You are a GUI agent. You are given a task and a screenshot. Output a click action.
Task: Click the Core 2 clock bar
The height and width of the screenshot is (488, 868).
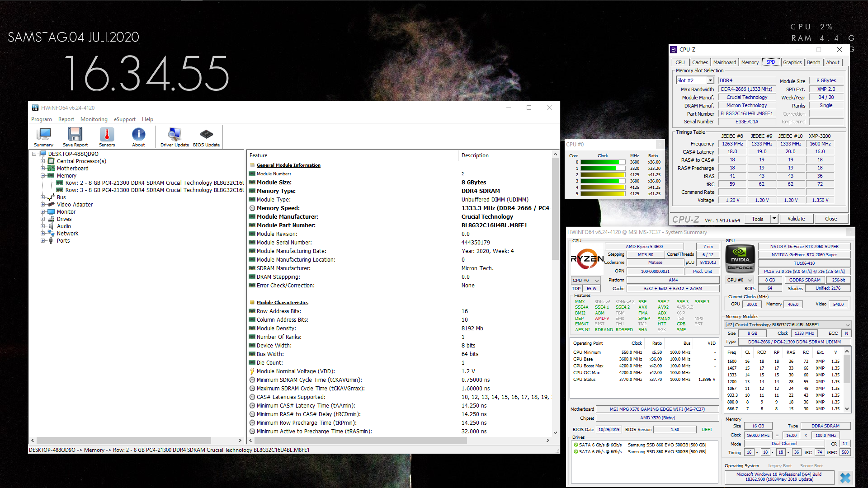(x=603, y=175)
